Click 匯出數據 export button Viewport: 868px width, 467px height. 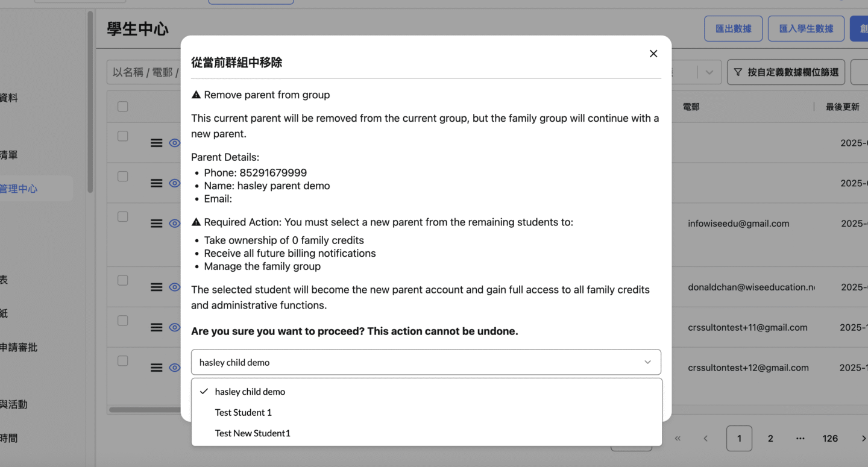click(733, 28)
